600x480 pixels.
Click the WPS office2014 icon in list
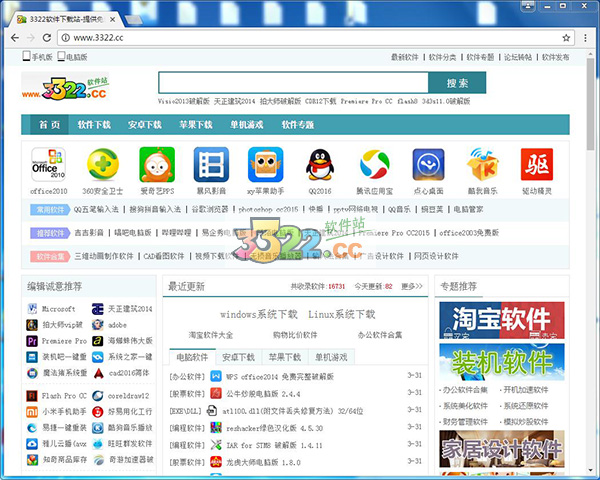point(216,376)
